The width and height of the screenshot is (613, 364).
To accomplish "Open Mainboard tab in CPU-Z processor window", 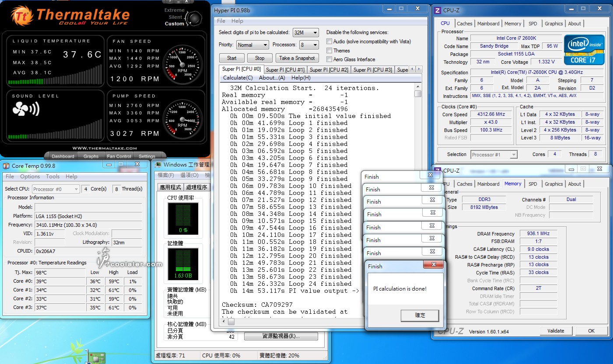I will tap(488, 24).
